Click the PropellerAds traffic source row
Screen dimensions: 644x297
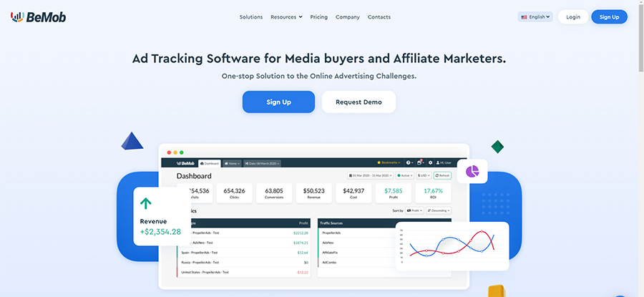[x=356, y=233]
